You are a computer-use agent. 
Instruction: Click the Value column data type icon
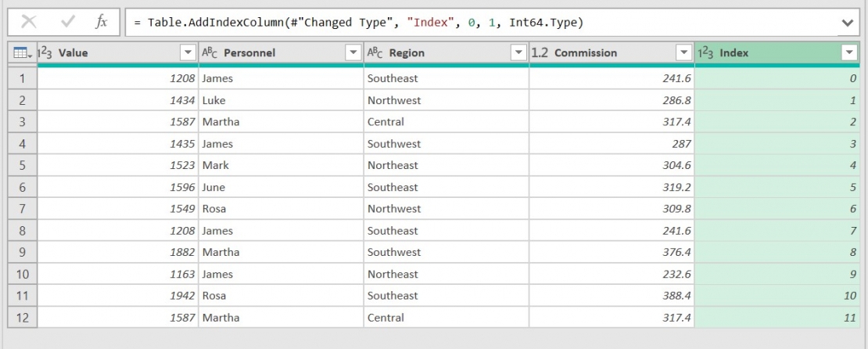coord(46,52)
